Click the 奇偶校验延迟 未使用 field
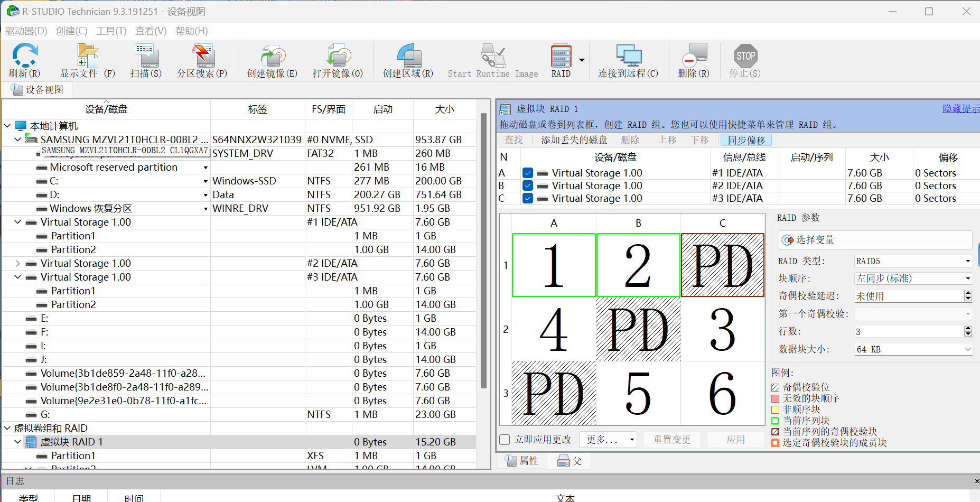Screen dimensions: 980x502 [909, 296]
